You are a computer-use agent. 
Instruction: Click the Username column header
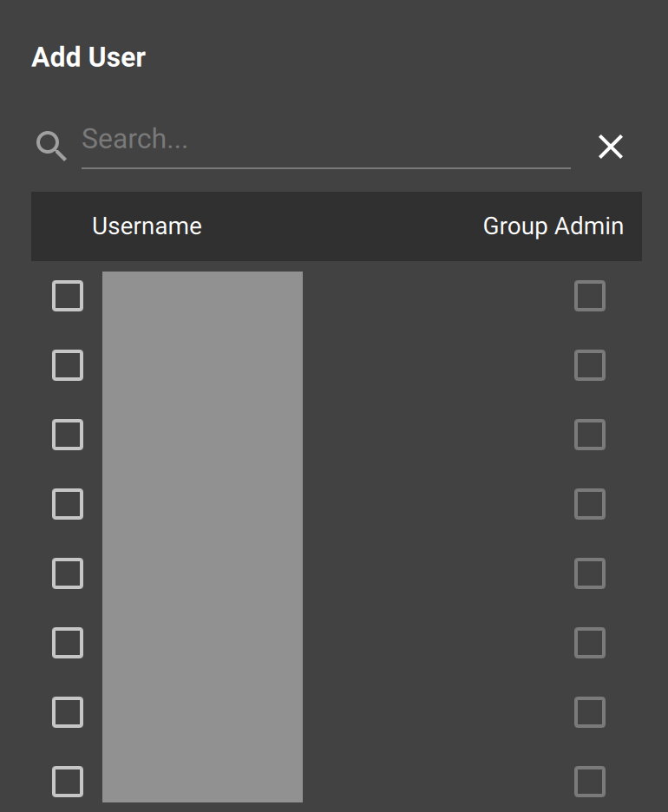147,226
